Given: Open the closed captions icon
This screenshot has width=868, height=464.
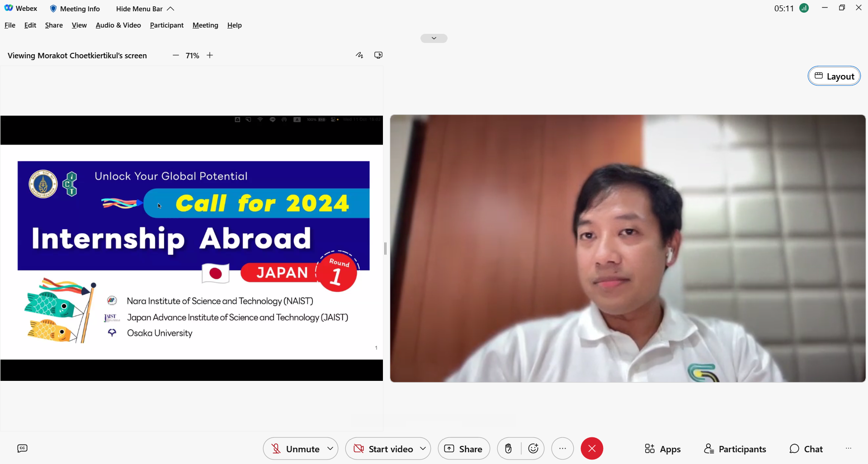Looking at the screenshot, I should coord(22,448).
